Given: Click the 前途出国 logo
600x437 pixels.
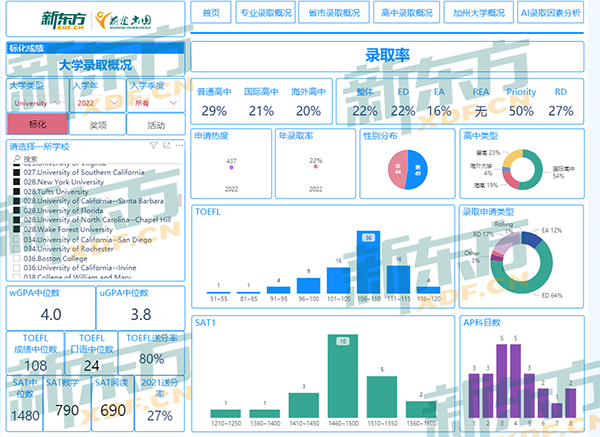Looking at the screenshot, I should pos(123,20).
